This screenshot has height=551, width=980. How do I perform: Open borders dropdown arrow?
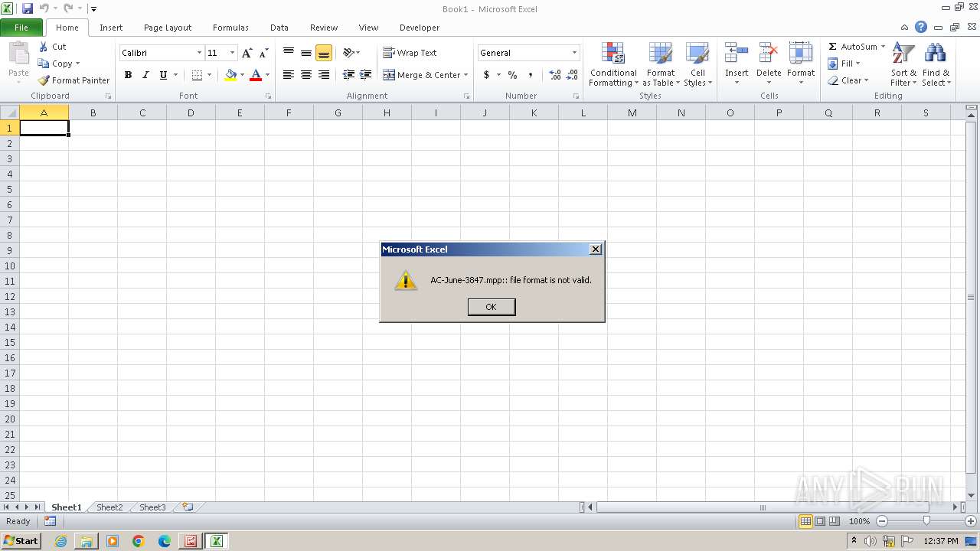[x=209, y=75]
